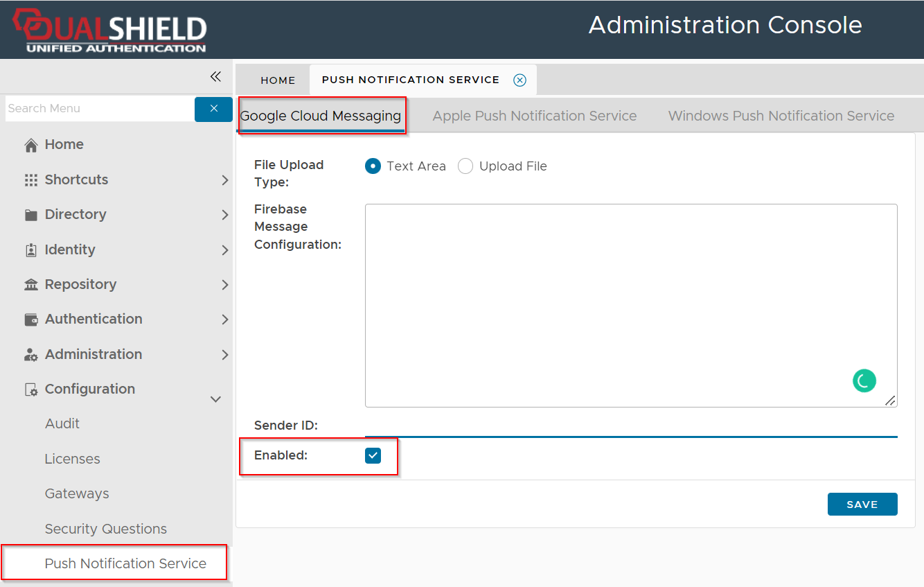Collapse the sidebar with the double-chevron icon
924x587 pixels.
click(215, 77)
